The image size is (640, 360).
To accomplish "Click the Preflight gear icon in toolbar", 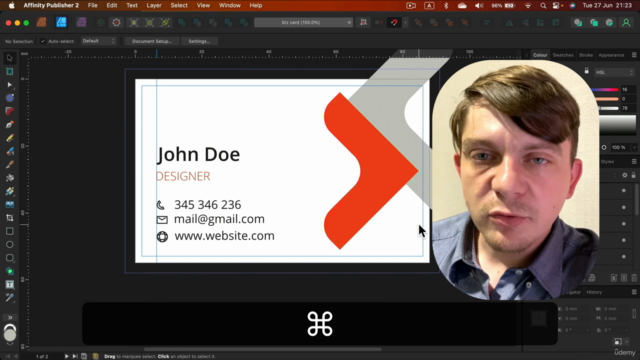I will coord(116,22).
